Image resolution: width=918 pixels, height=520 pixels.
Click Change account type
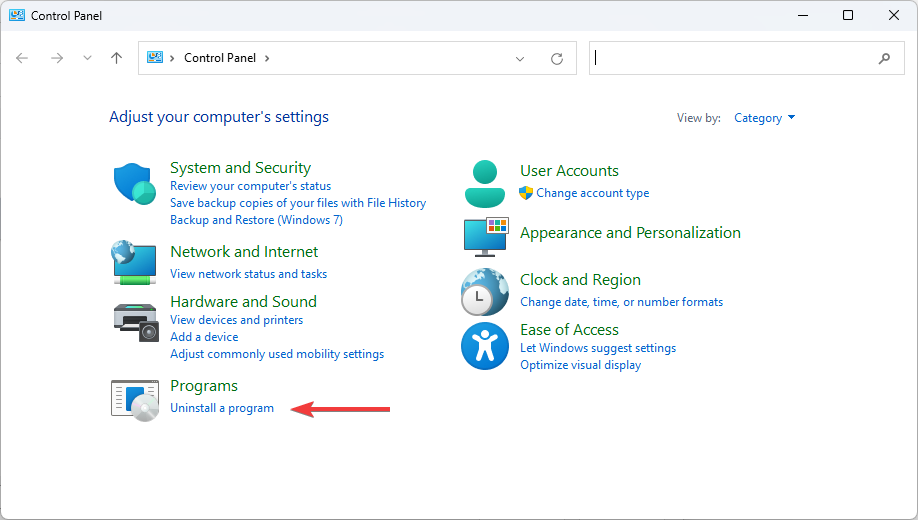pos(592,193)
